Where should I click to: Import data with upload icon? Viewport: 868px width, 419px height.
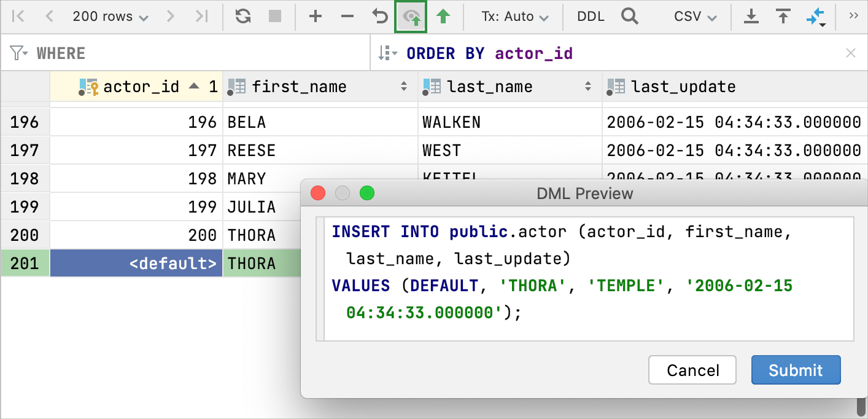pyautogui.click(x=783, y=17)
